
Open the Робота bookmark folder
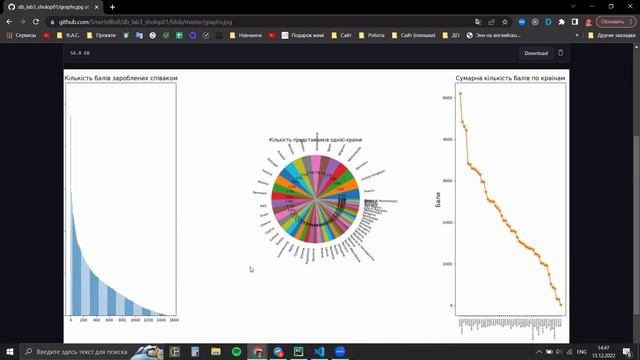click(372, 36)
